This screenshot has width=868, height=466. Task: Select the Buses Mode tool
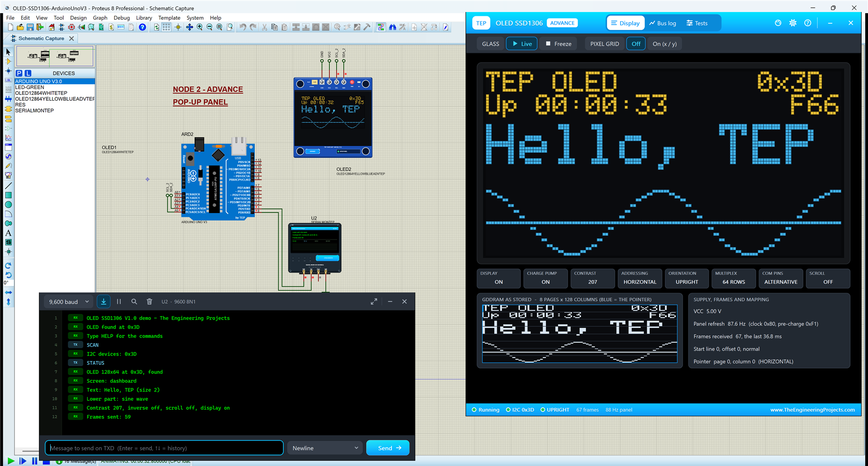click(8, 99)
